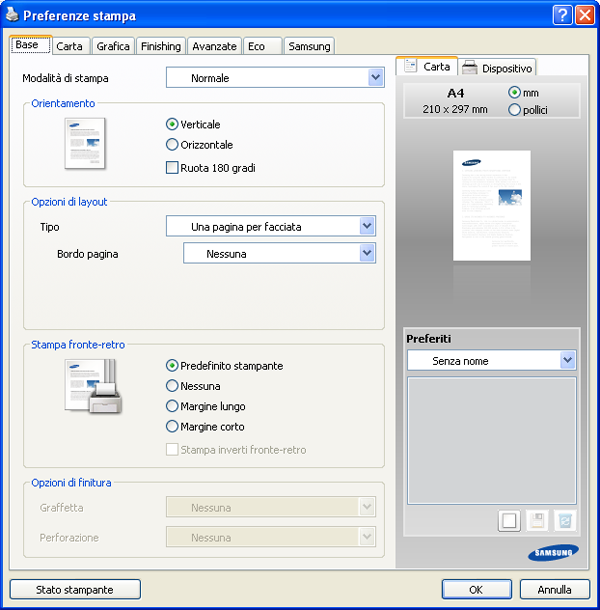The width and height of the screenshot is (600, 610).
Task: Open Samsung tab
Action: pyautogui.click(x=309, y=46)
